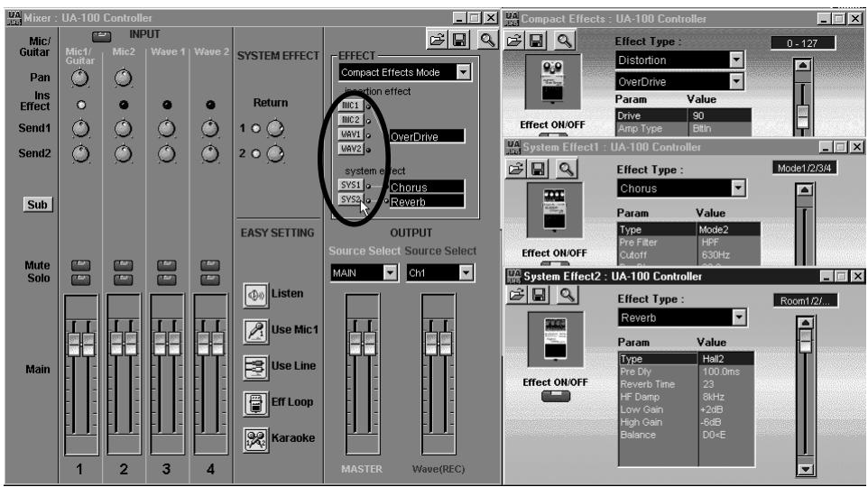Toggle Reverb Effect ON/OFF switch
This screenshot has height=487, width=868.
(556, 396)
